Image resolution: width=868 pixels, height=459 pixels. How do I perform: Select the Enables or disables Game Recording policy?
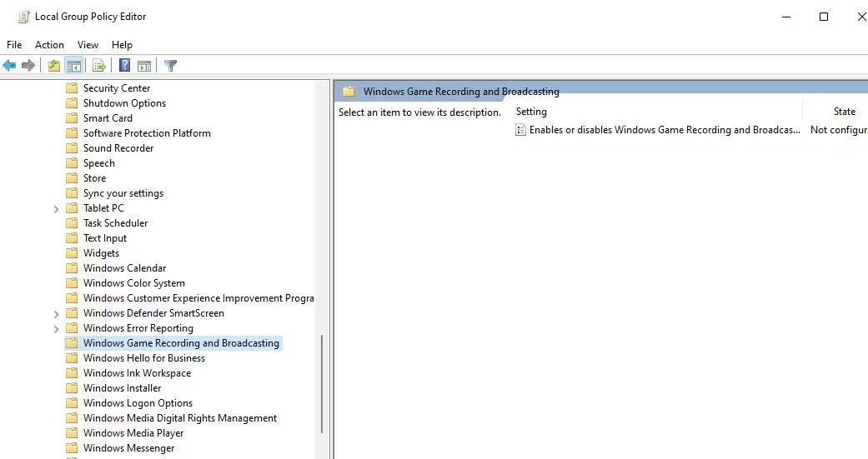(x=664, y=130)
